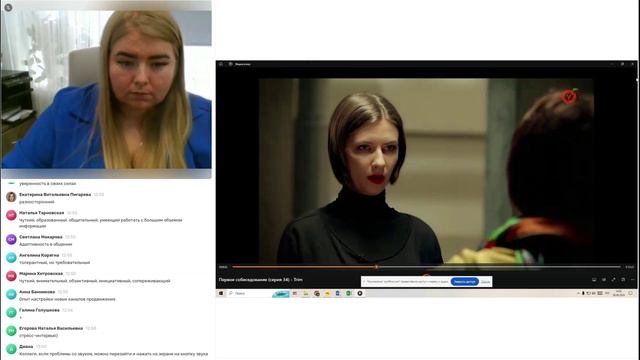This screenshot has height=360, width=640.
Task: Toggle fullscreen in the media player
Action: coord(613,280)
